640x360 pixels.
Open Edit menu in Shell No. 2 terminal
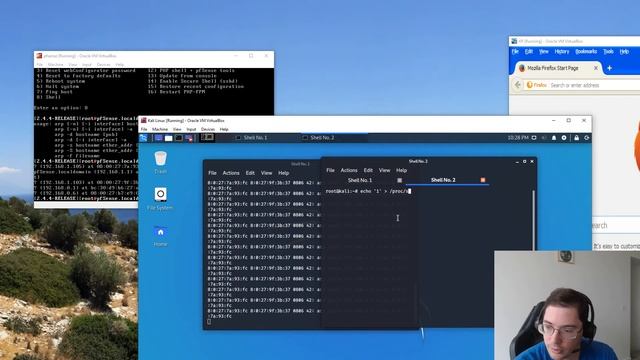click(x=368, y=170)
